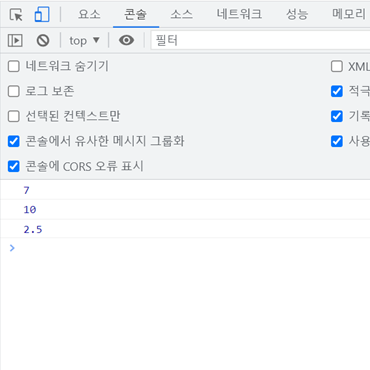The height and width of the screenshot is (370, 370).
Task: Clear the console with the ban icon
Action: pyautogui.click(x=43, y=40)
